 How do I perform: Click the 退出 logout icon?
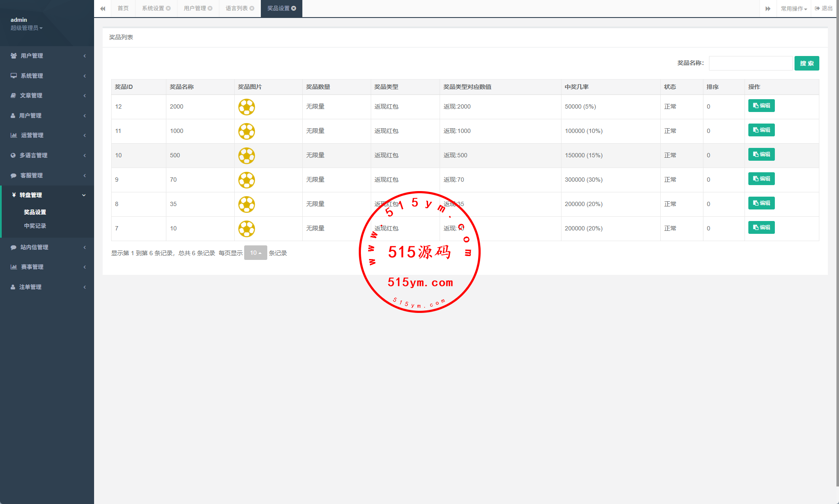tap(817, 9)
